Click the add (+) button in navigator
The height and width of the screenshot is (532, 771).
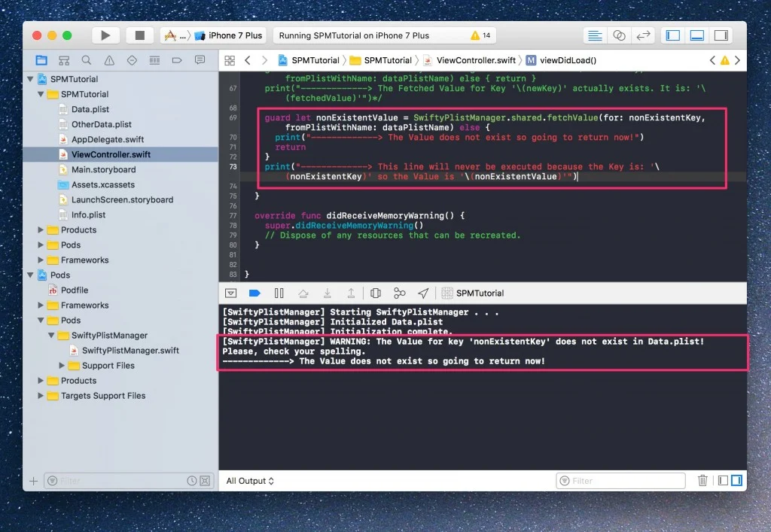pyautogui.click(x=33, y=481)
